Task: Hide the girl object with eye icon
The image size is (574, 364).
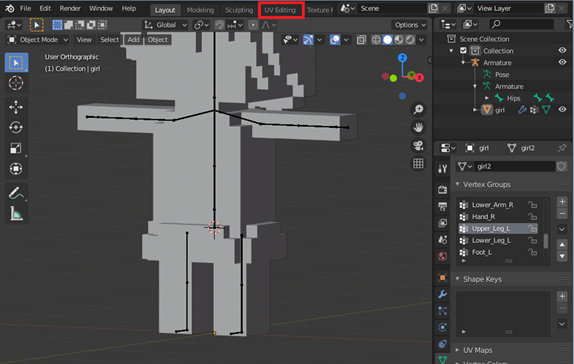Action: [x=562, y=109]
